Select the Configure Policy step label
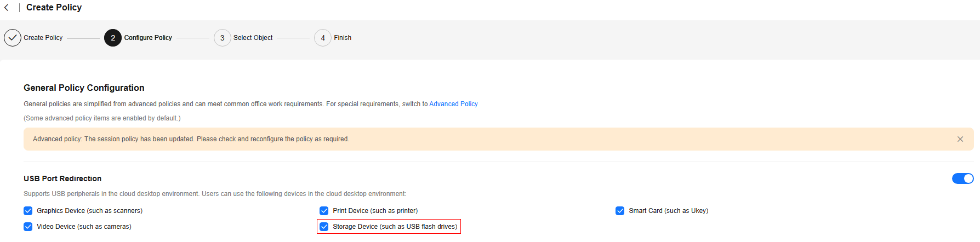This screenshot has width=980, height=242. (x=148, y=38)
